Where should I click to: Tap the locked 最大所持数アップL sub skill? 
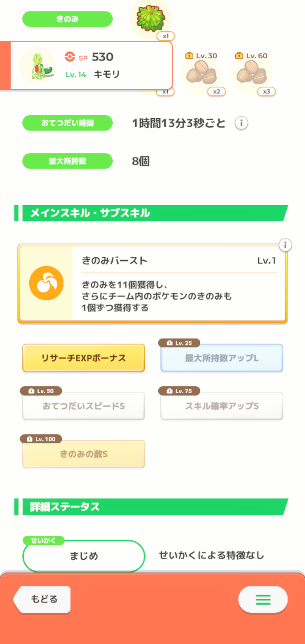click(222, 358)
